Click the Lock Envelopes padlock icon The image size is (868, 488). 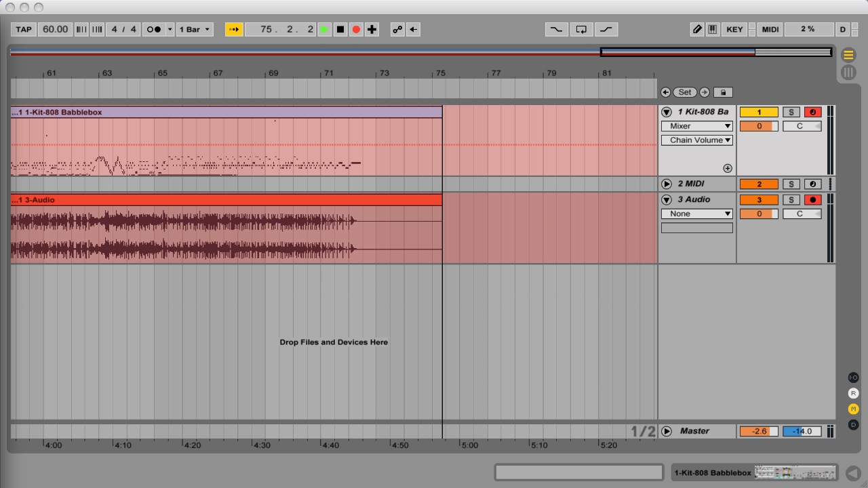[723, 92]
